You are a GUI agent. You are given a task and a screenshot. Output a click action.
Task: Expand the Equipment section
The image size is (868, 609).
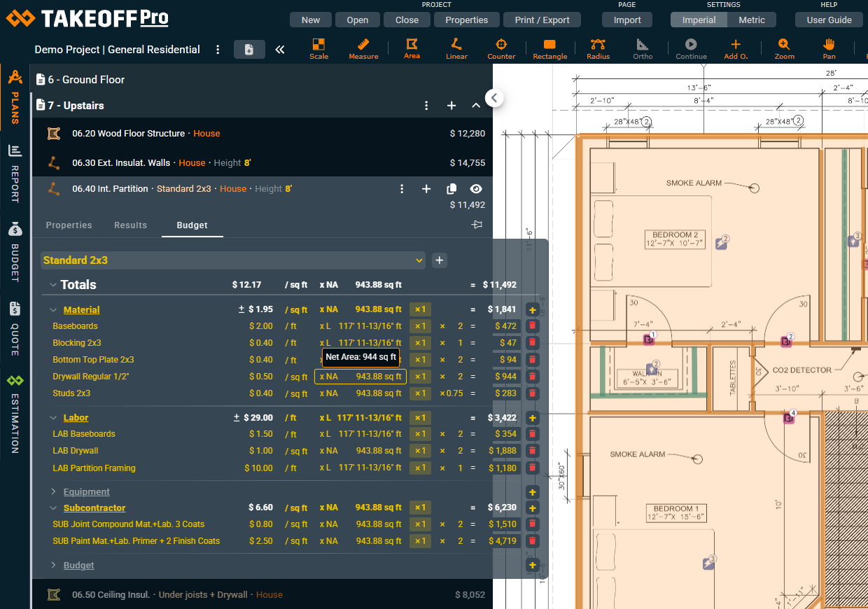click(x=54, y=492)
